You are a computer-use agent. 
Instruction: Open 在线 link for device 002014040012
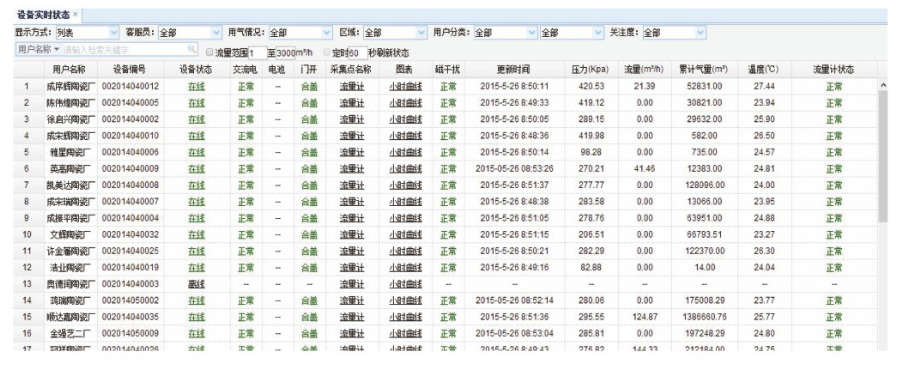[x=197, y=86]
